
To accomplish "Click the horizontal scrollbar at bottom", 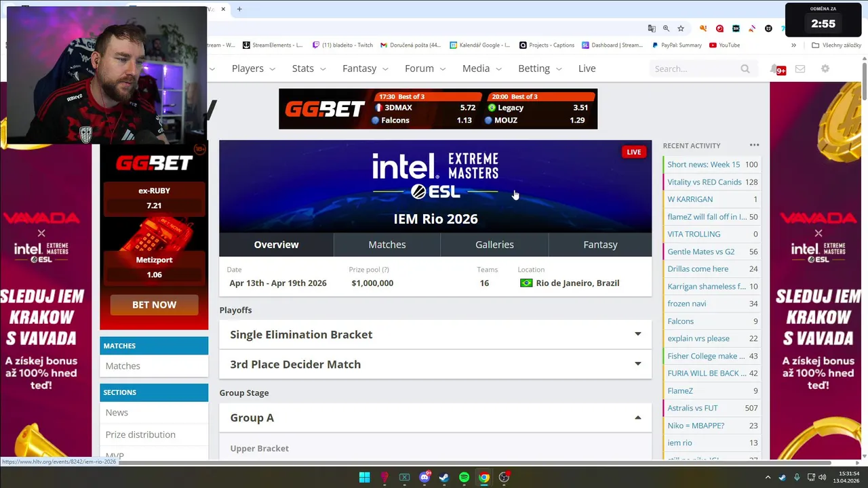I will [x=416, y=463].
